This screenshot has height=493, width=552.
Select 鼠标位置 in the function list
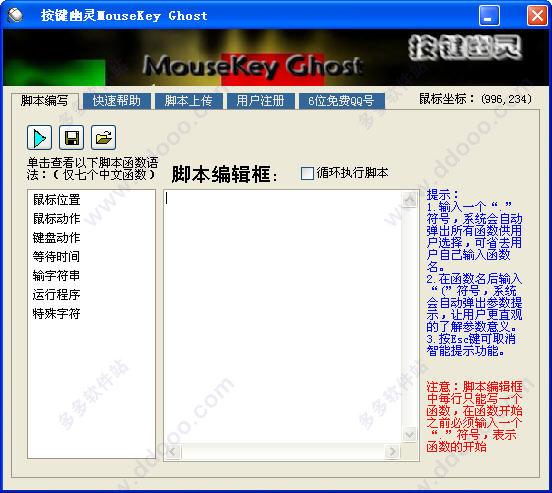coord(56,200)
